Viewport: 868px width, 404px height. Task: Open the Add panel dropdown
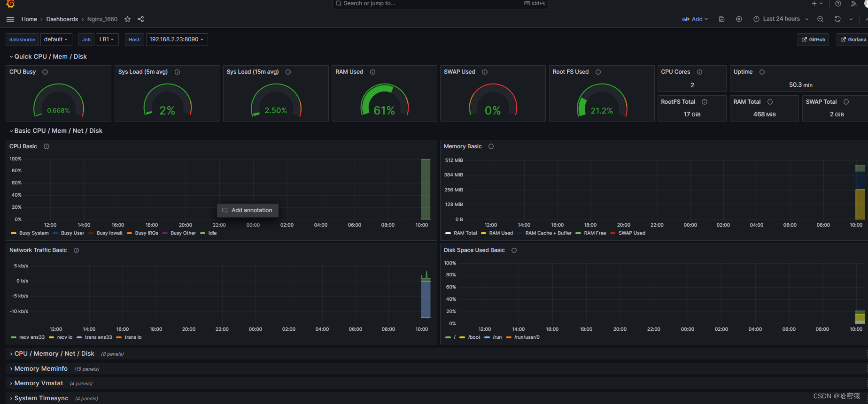[x=695, y=19]
